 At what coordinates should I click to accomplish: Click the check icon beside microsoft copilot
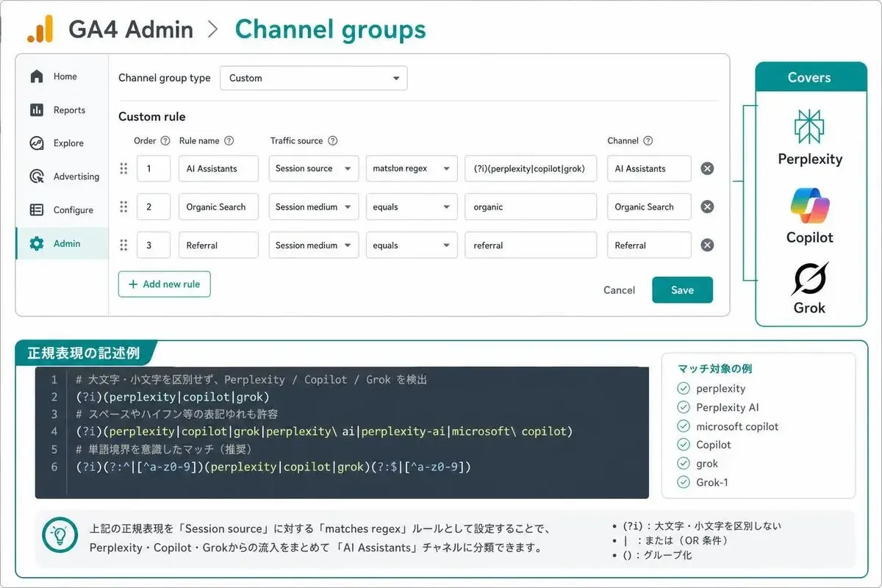pos(684,426)
